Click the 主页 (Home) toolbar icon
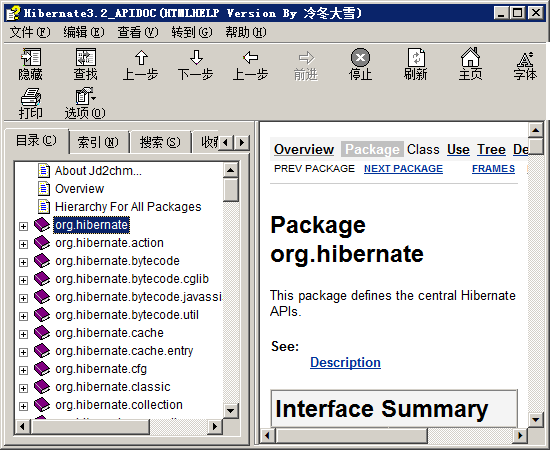The image size is (550, 450). (470, 57)
